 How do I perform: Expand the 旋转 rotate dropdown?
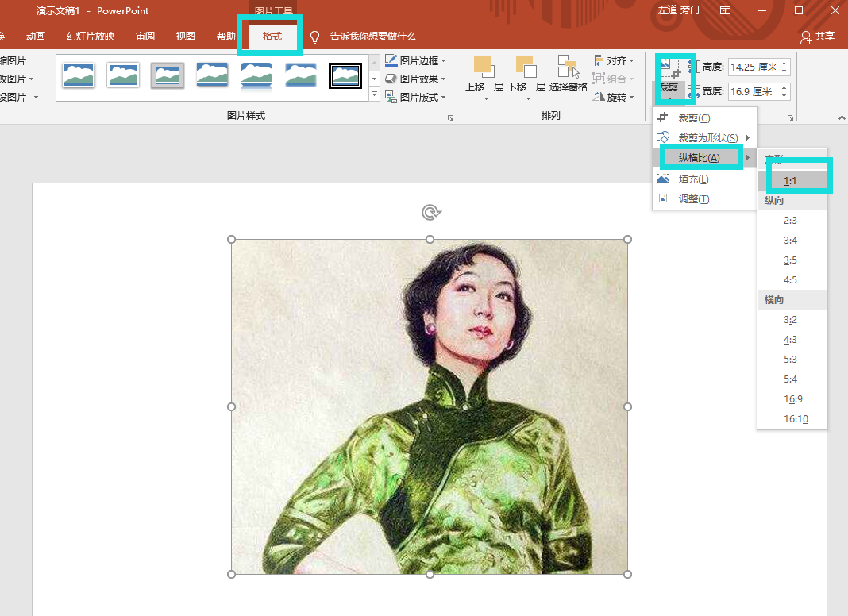[x=615, y=97]
